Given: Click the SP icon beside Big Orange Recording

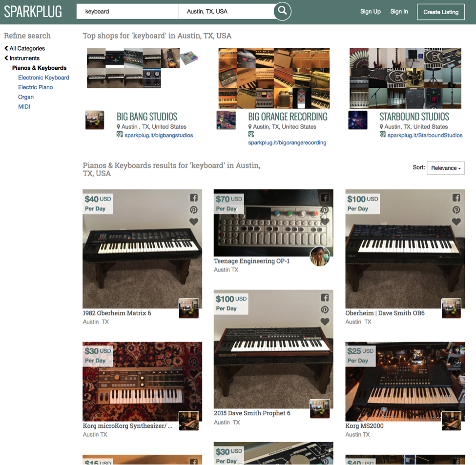Looking at the screenshot, I should (x=251, y=134).
